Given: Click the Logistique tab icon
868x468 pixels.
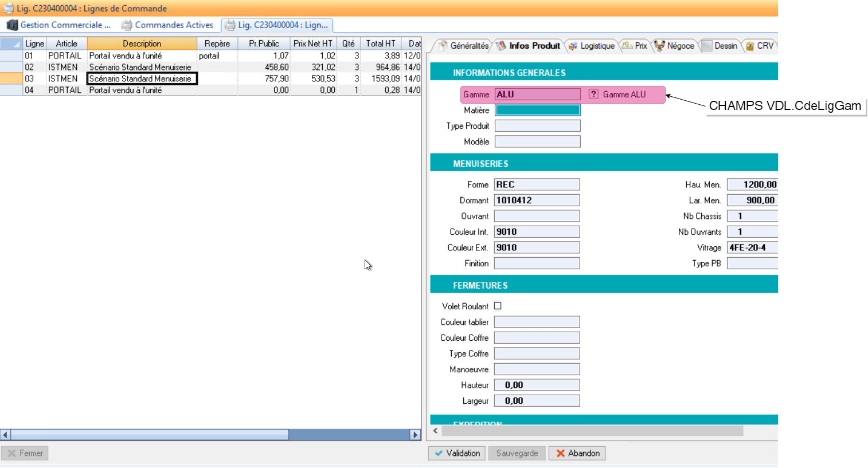Looking at the screenshot, I should 573,46.
